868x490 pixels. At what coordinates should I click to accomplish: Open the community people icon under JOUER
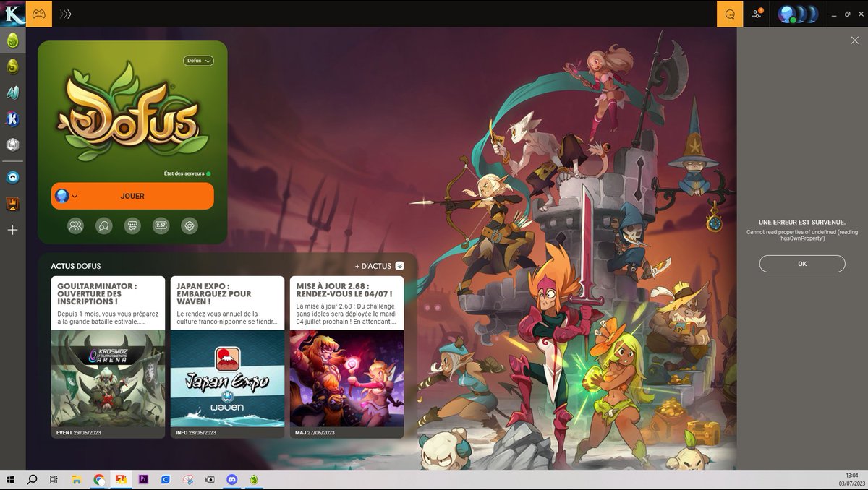coord(75,225)
